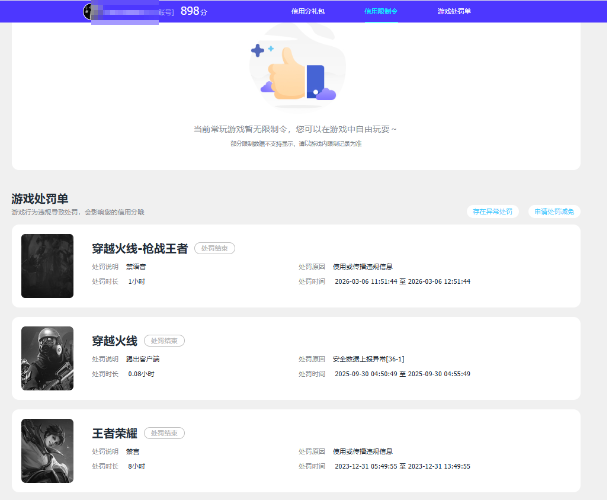Click the user avatar in header
This screenshot has height=500, width=607.
(88, 12)
